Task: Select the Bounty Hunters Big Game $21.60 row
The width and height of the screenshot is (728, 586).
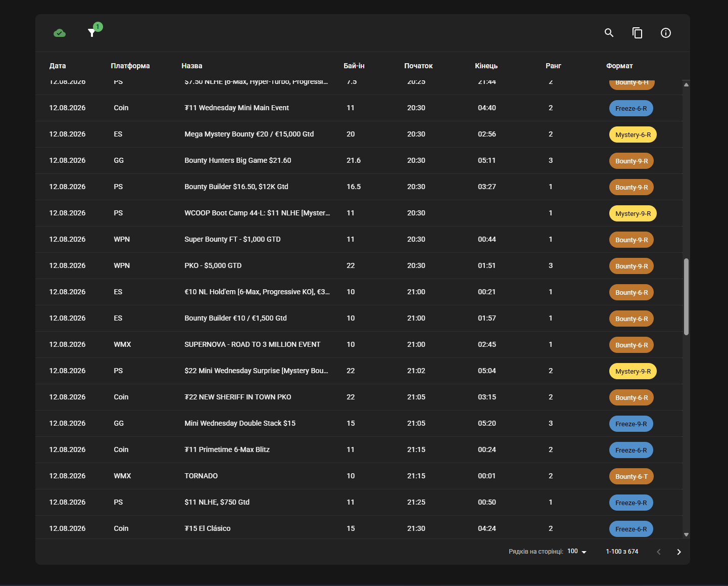Action: pyautogui.click(x=359, y=160)
